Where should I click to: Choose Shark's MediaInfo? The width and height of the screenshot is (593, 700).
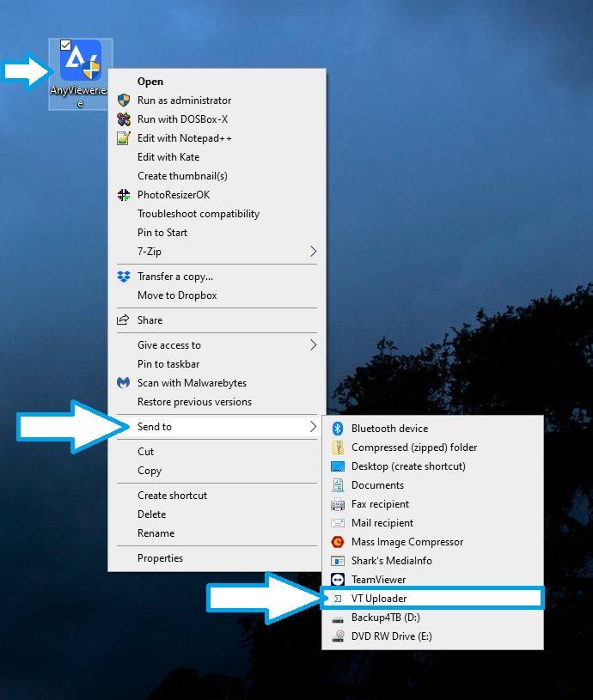(432, 561)
